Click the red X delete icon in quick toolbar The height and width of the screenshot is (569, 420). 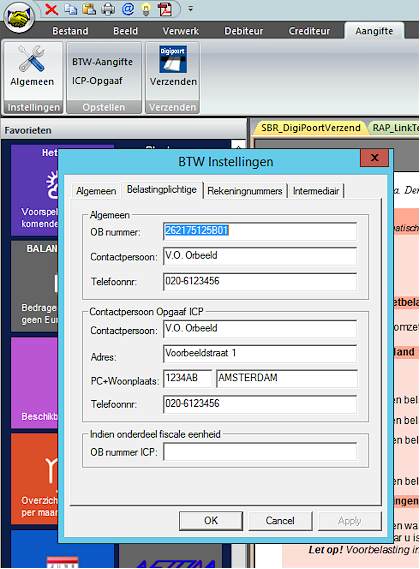point(52,9)
